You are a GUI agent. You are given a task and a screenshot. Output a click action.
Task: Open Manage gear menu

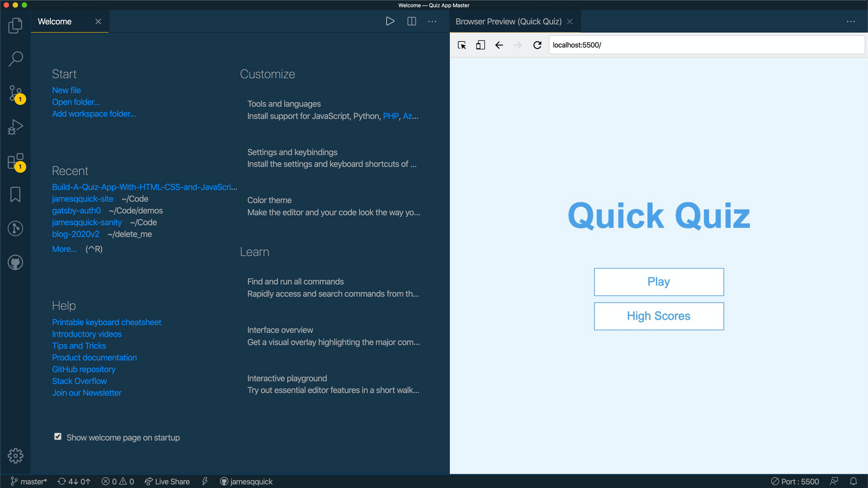(15, 456)
